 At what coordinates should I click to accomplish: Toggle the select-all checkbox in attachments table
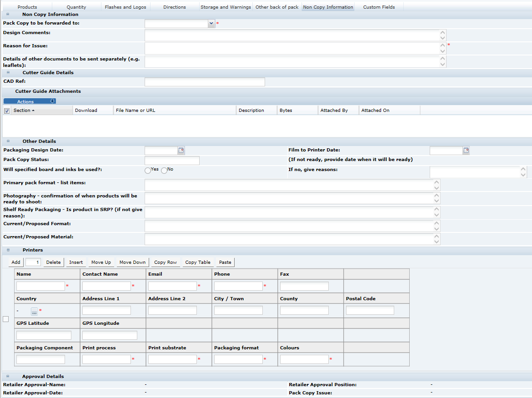pos(6,110)
